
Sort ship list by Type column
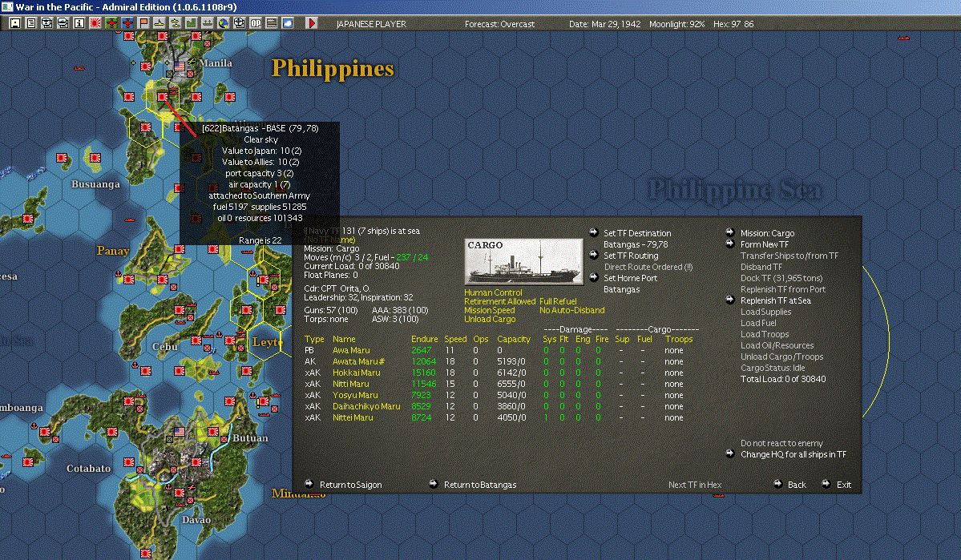click(x=314, y=339)
